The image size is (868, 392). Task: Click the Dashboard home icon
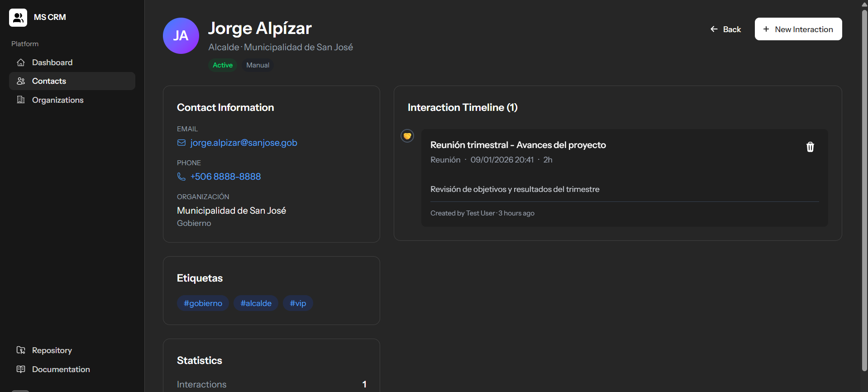pos(21,62)
